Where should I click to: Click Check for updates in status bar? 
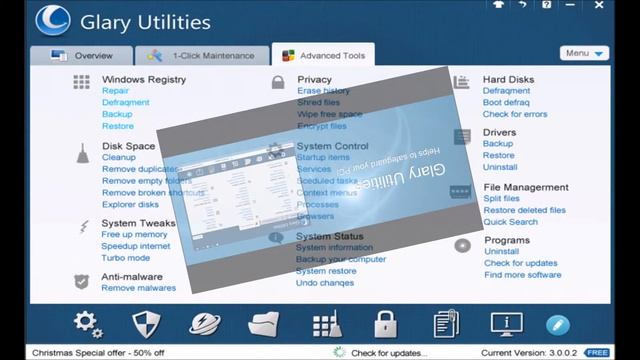(x=389, y=353)
